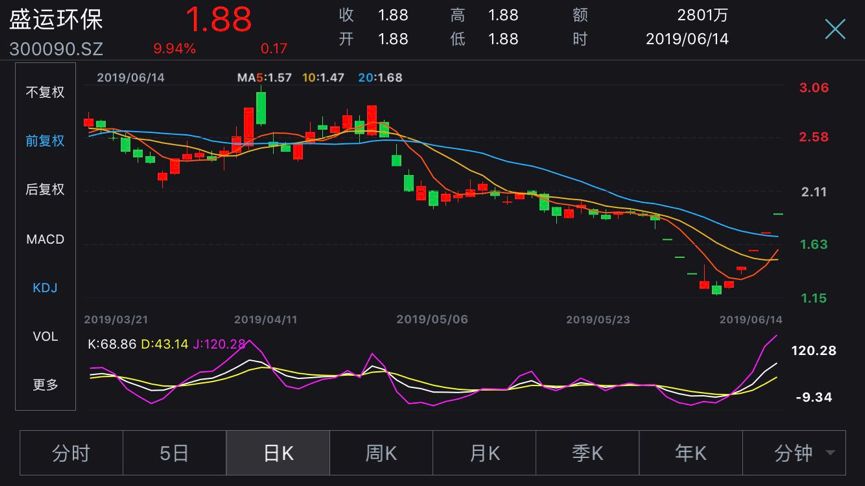This screenshot has height=486, width=865.
Task: Close the stock chart with the X icon
Action: click(x=835, y=29)
